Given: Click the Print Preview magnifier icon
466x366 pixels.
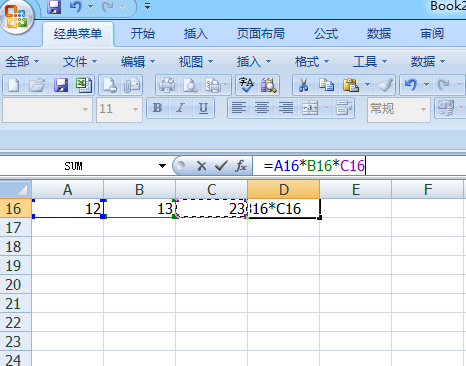Looking at the screenshot, I should (x=190, y=85).
